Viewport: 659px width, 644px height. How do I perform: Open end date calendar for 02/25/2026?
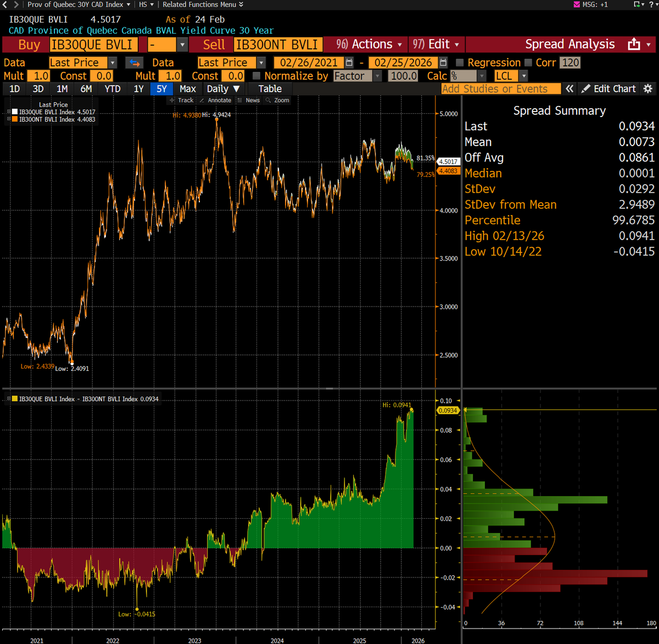(444, 63)
